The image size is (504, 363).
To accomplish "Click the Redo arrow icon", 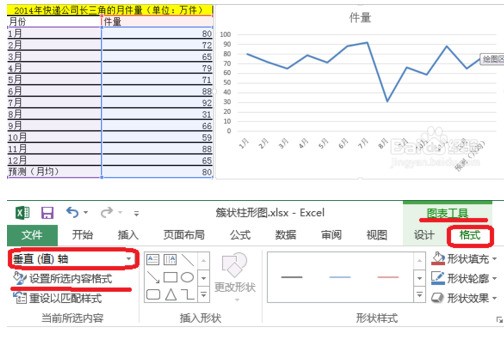I will point(107,212).
